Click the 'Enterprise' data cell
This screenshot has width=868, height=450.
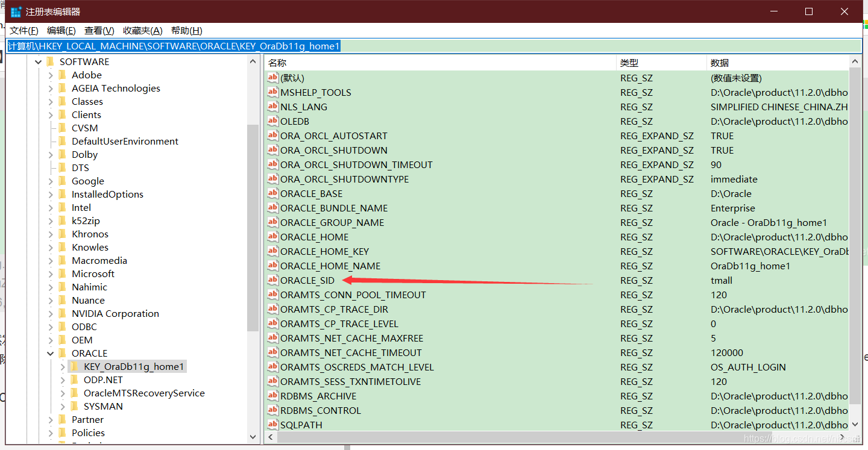pyautogui.click(x=733, y=208)
